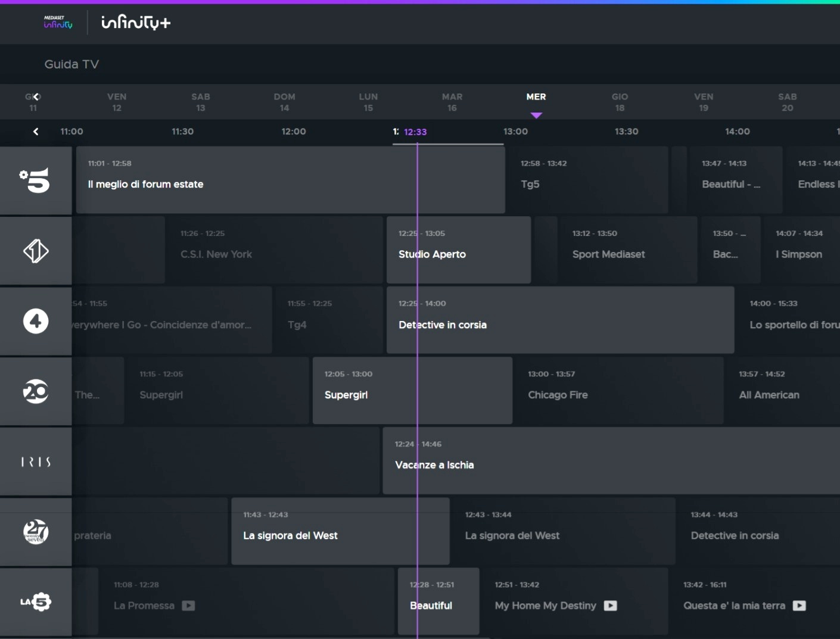Click the Mediaset Infinity logo
Viewport: 840px width, 639px height.
[x=58, y=23]
